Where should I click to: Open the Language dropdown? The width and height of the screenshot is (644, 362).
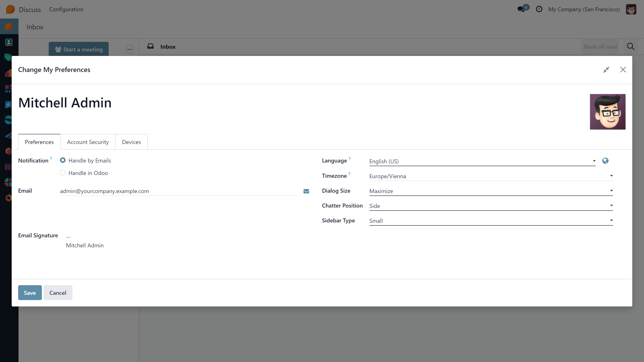(x=482, y=161)
